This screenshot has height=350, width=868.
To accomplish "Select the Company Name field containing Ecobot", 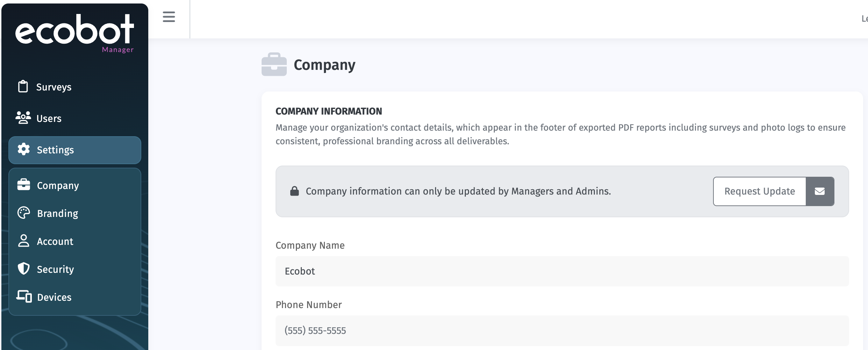I will pyautogui.click(x=562, y=271).
